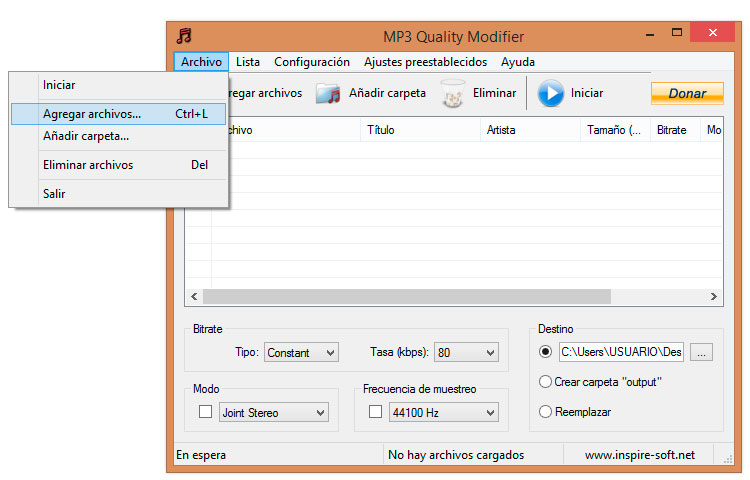Click the window resize grip icon
The height and width of the screenshot is (480, 750).
(728, 459)
